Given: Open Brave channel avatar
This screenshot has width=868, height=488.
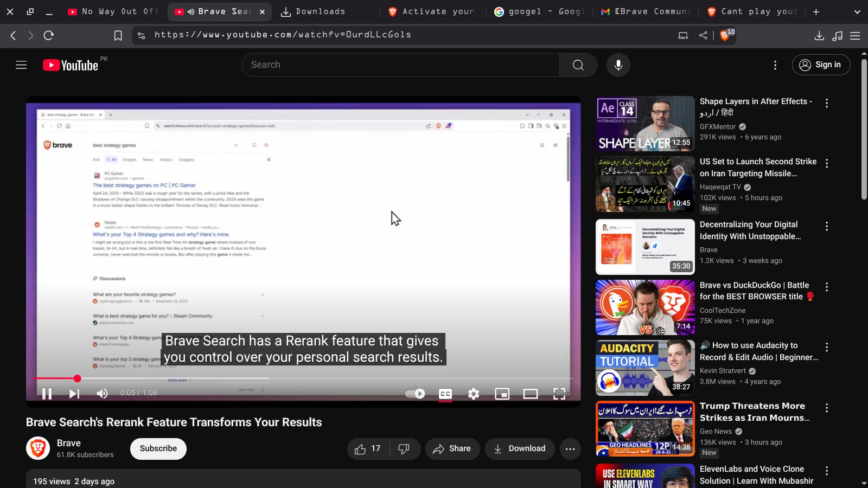Looking at the screenshot, I should pos(38,448).
